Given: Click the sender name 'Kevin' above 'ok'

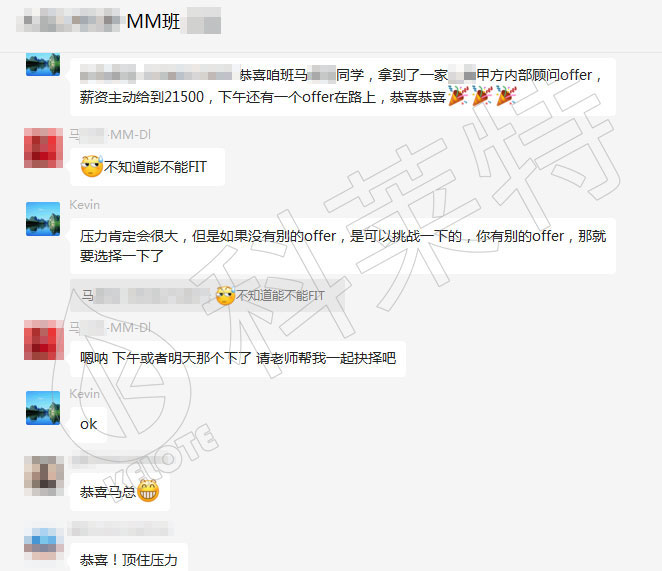Looking at the screenshot, I should pos(85,394).
